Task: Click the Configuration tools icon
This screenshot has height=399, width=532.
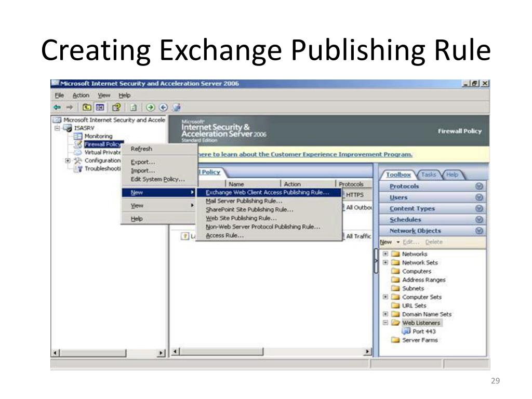Action: 78,160
